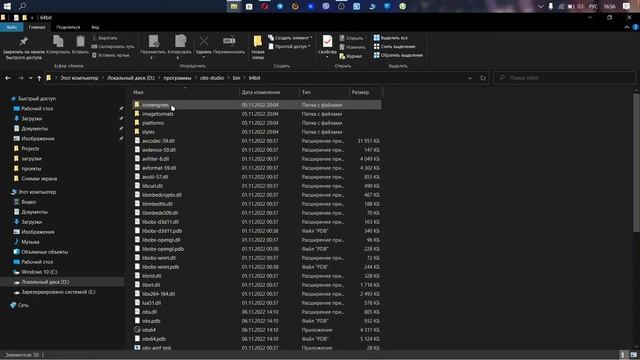The image size is (640, 360).
Task: Click the taskbar search magnifier icon
Action: tap(22, 6)
